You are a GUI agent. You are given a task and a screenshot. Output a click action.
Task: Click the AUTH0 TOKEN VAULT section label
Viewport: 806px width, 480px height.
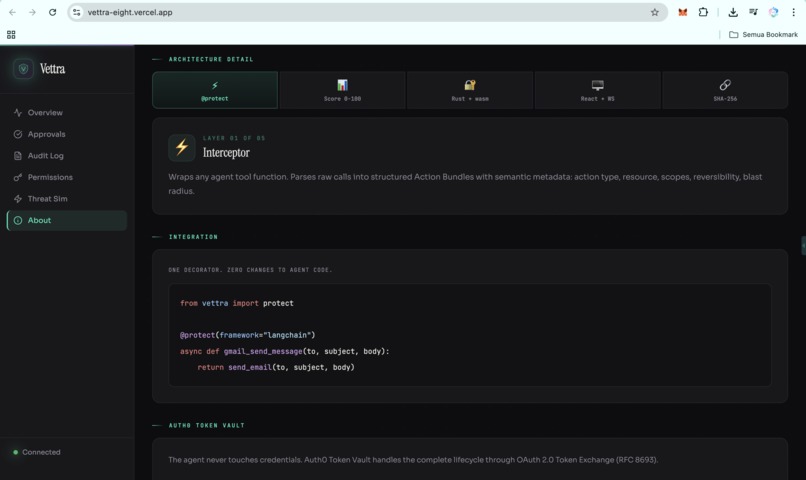pos(207,426)
